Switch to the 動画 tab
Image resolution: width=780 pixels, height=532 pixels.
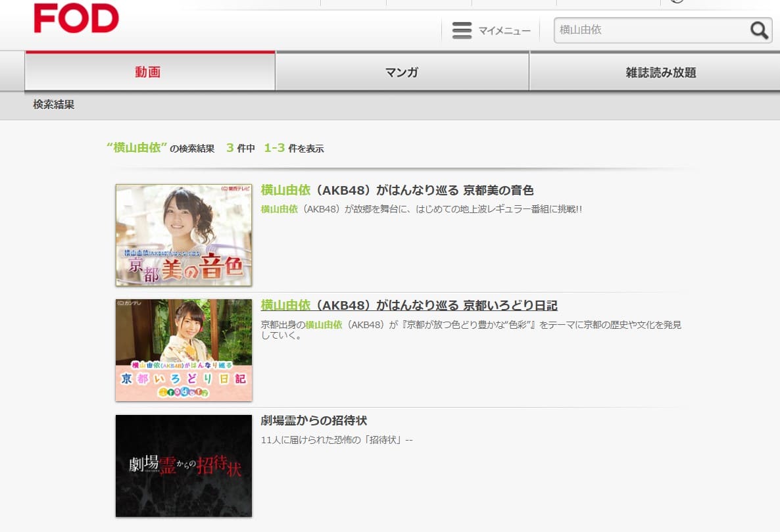point(150,72)
